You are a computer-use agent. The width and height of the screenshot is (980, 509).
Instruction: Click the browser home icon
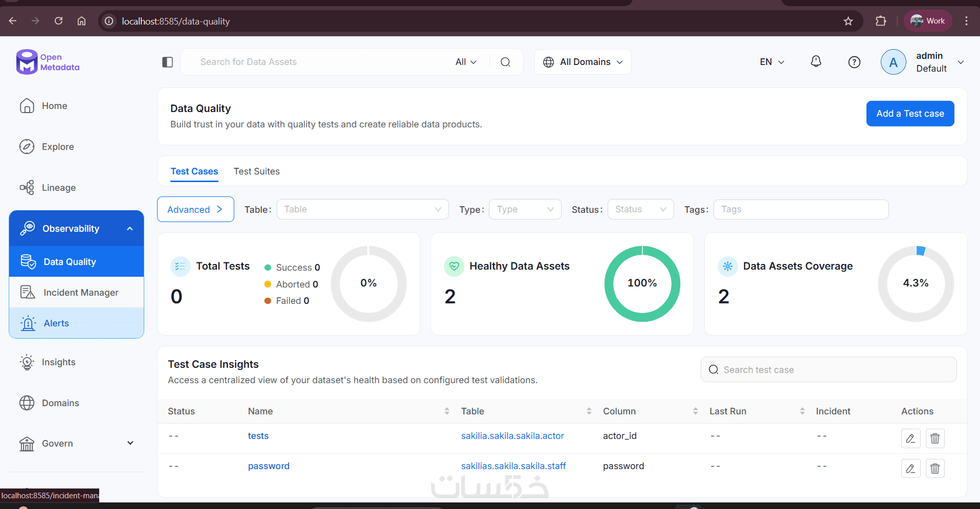(x=81, y=21)
